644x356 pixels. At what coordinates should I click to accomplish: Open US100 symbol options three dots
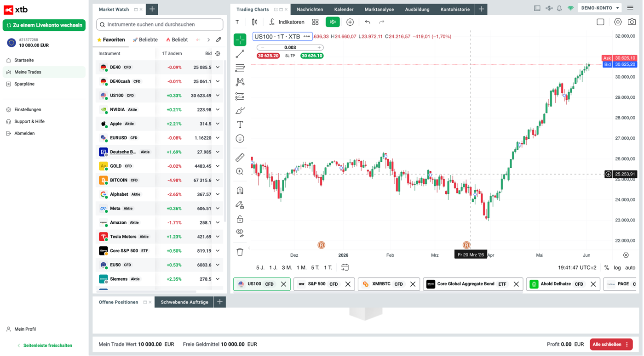tap(307, 36)
